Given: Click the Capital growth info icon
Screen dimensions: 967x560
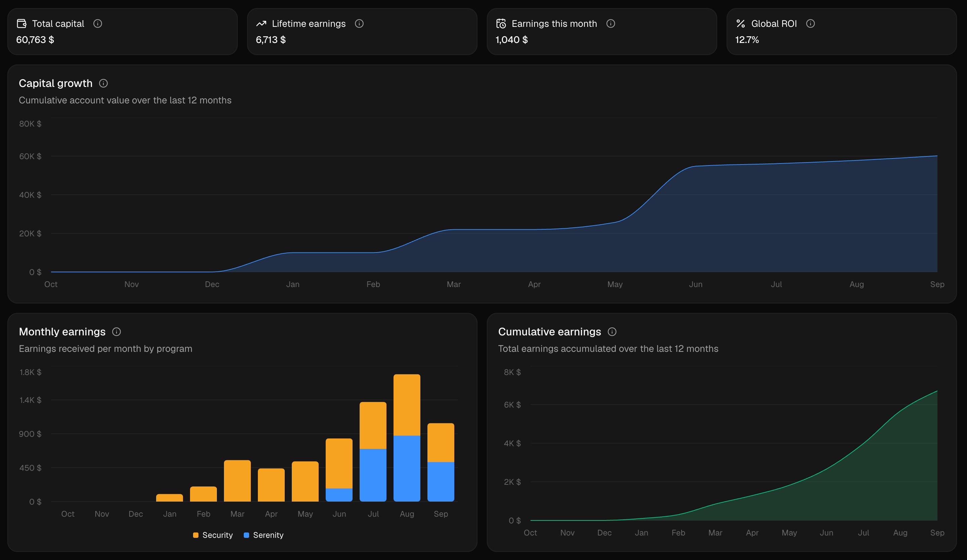Looking at the screenshot, I should [104, 83].
